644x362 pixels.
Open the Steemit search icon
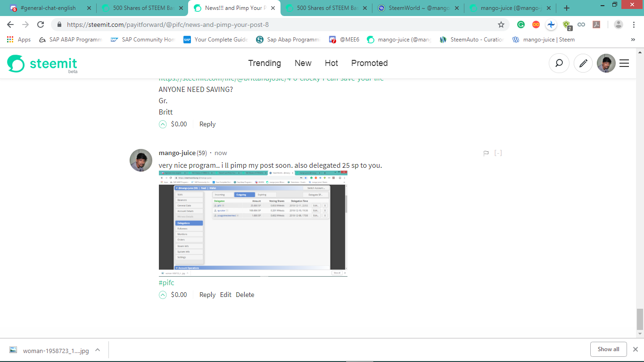pos(559,63)
